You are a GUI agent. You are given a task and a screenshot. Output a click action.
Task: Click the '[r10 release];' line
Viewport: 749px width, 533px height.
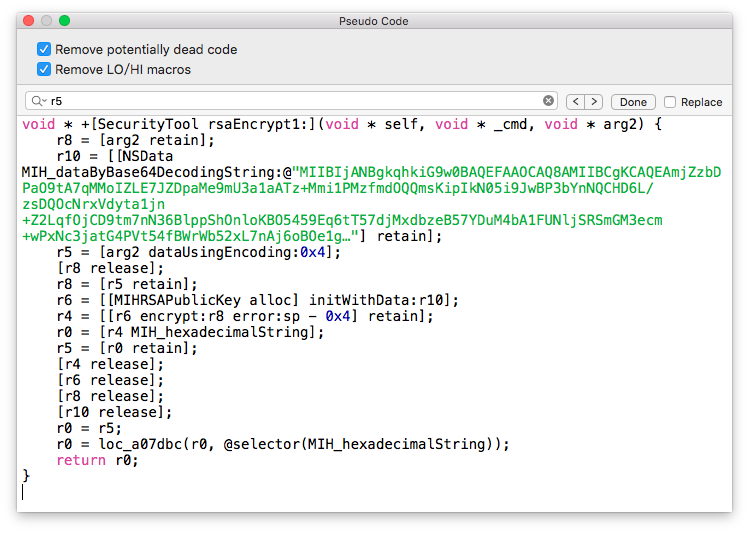(x=115, y=412)
